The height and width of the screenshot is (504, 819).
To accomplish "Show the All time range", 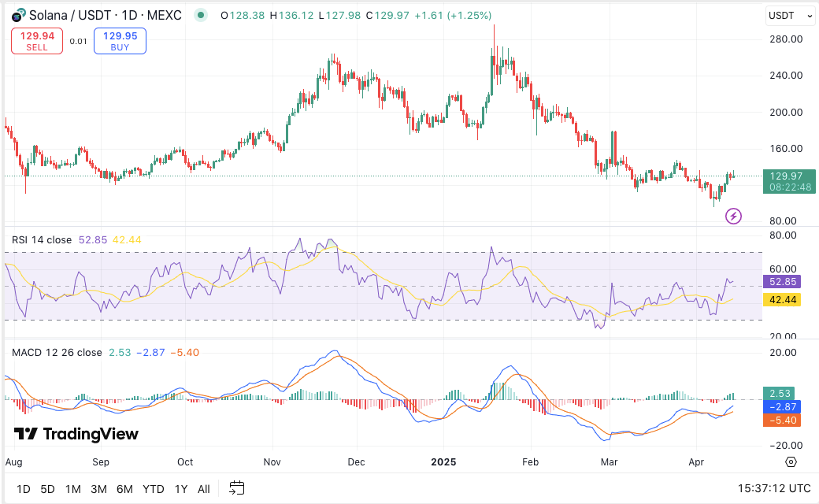I will tap(203, 489).
